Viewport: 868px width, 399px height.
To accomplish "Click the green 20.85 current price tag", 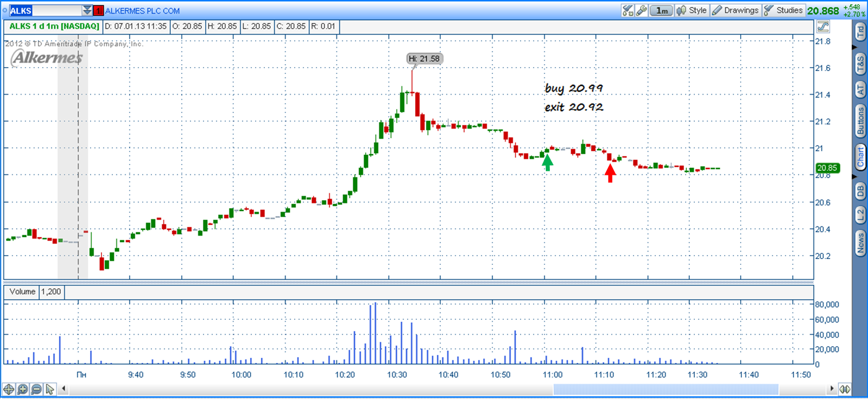I will point(828,168).
